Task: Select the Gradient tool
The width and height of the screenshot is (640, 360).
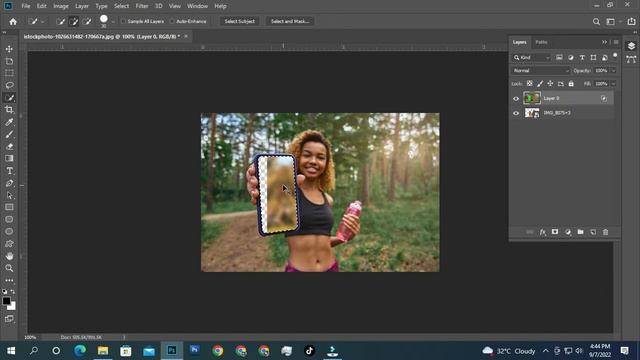Action: tap(9, 158)
